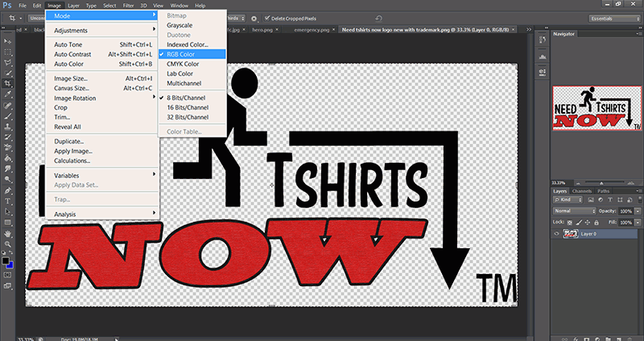
Task: Toggle pixel layers filter icon
Action: [591, 200]
